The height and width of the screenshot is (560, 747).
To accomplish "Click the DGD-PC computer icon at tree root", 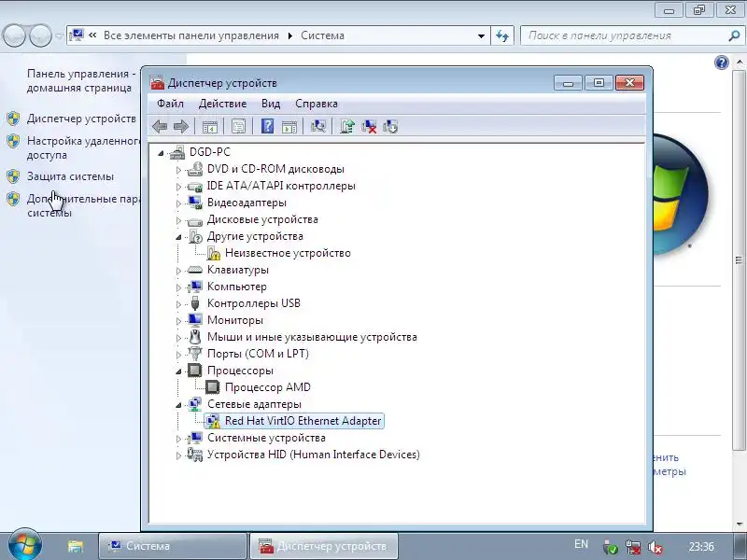I will (x=177, y=152).
